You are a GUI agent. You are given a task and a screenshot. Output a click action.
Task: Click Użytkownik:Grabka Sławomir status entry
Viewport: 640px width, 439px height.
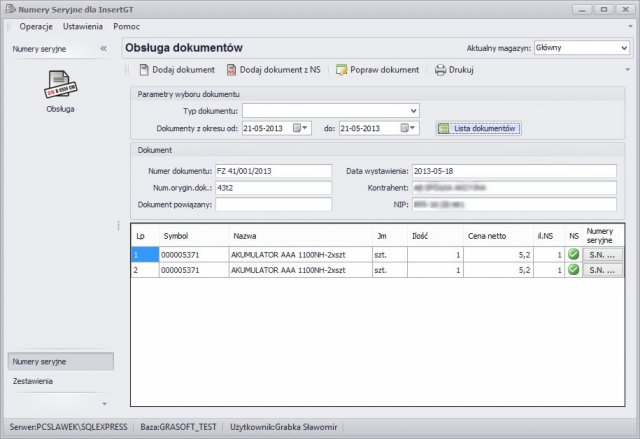[x=284, y=427]
